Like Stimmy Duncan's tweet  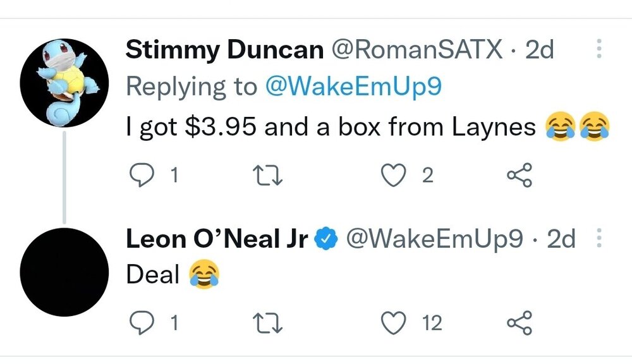tap(394, 175)
